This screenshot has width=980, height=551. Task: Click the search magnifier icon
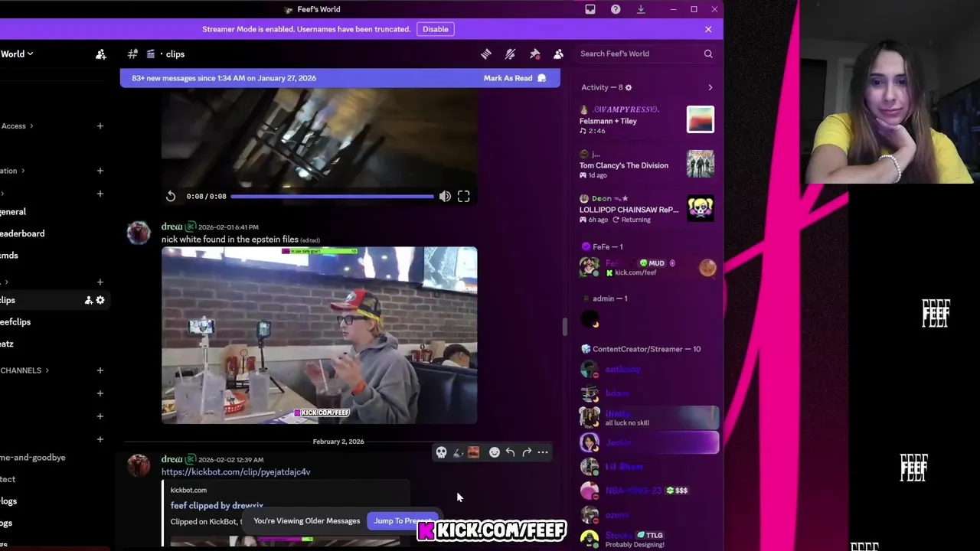pyautogui.click(x=708, y=54)
